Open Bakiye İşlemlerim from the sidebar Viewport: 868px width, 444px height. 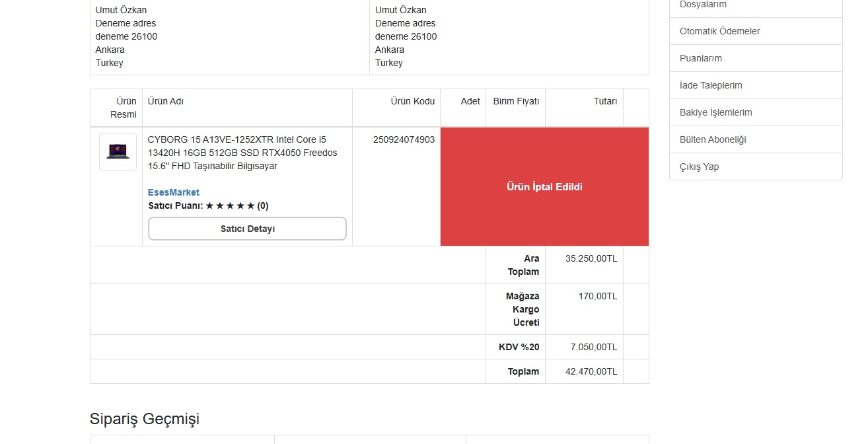(715, 112)
